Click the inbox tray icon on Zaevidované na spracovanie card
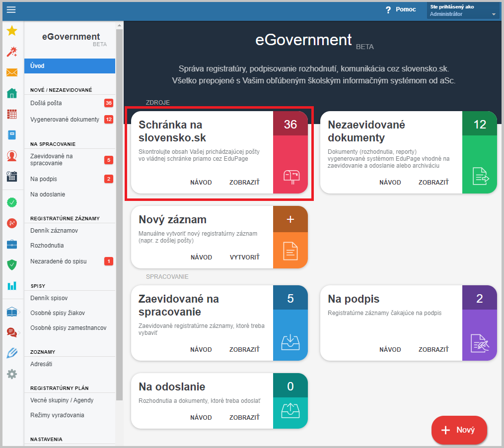This screenshot has height=448, width=504. [290, 342]
